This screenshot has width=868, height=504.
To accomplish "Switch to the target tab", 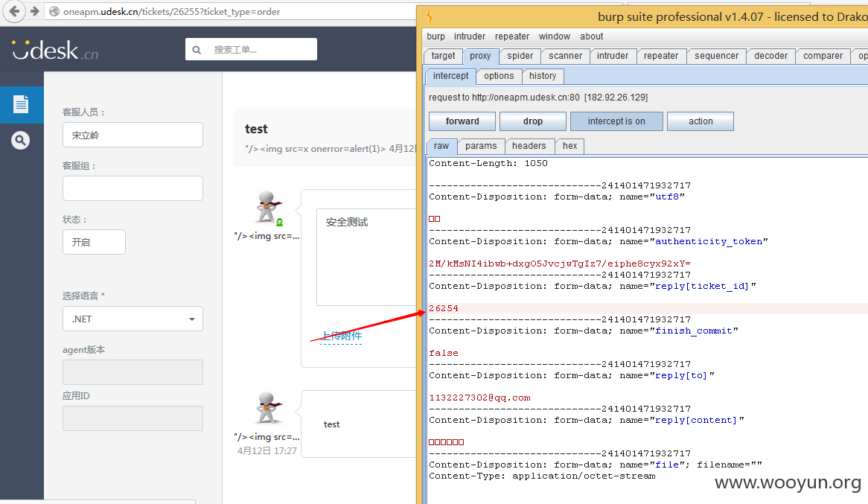I will tap(444, 56).
